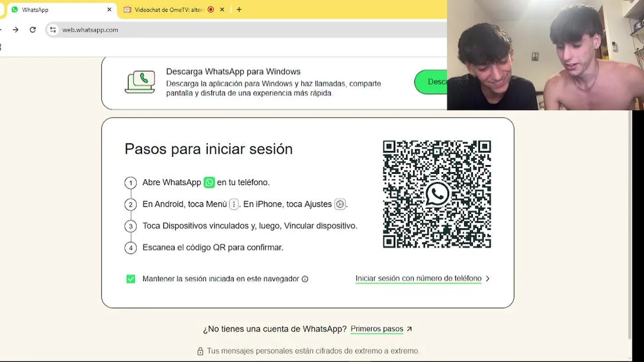
Task: Click the 'Descarga WhatsApp para Windows' title
Action: (x=233, y=71)
